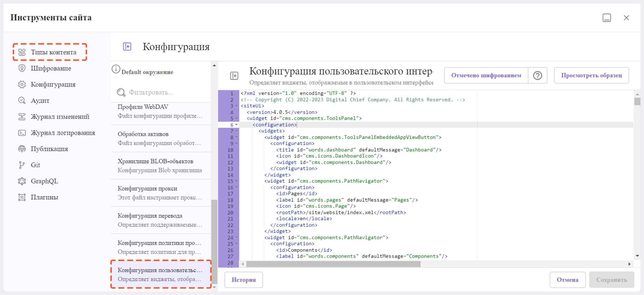
Task: Select Конфигурация пользовательс… config item
Action: (x=160, y=274)
